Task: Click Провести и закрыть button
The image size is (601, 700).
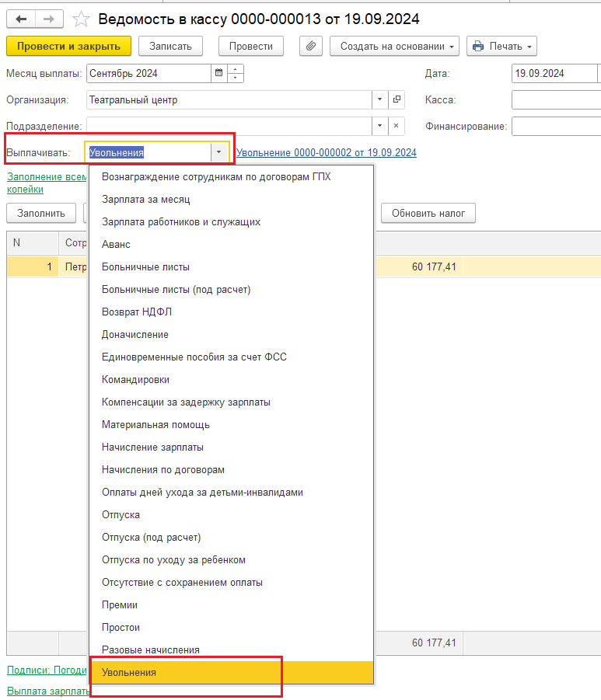Action: (69, 46)
